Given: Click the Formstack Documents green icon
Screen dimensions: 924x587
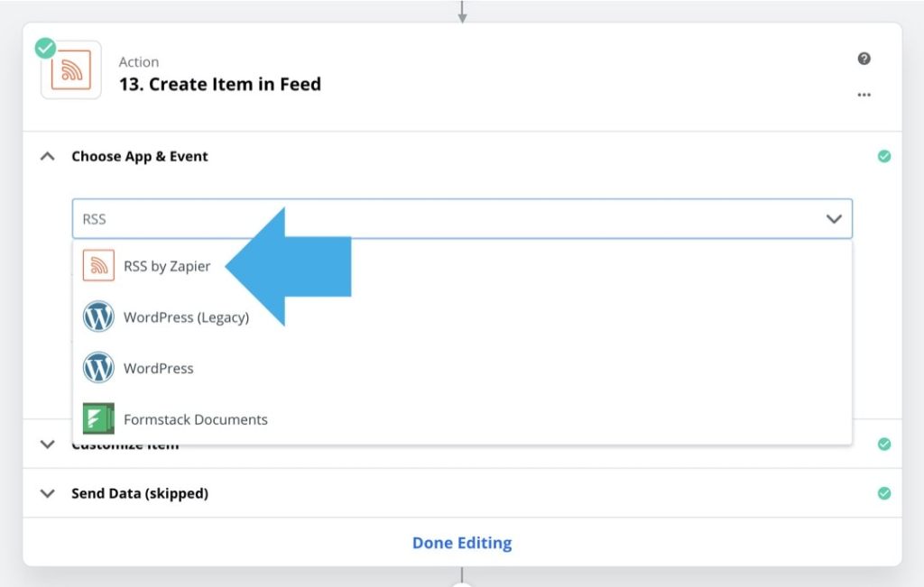Looking at the screenshot, I should (x=98, y=418).
